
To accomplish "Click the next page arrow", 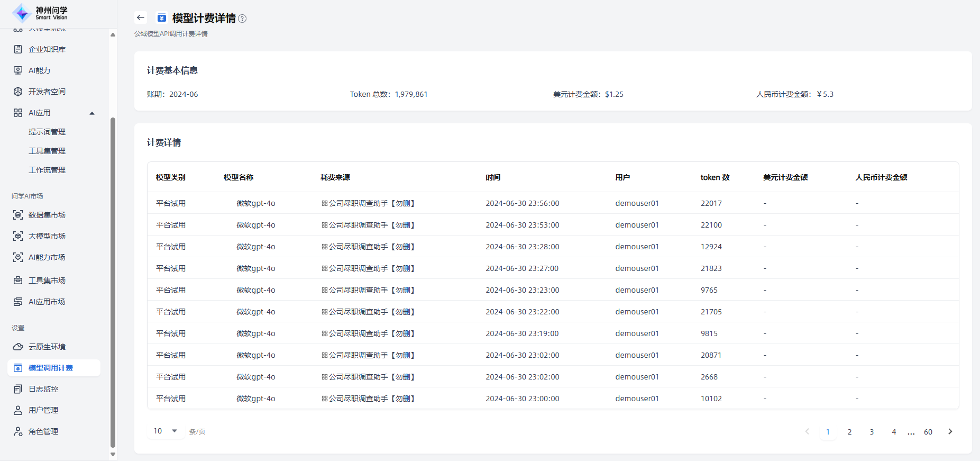I will coord(950,431).
